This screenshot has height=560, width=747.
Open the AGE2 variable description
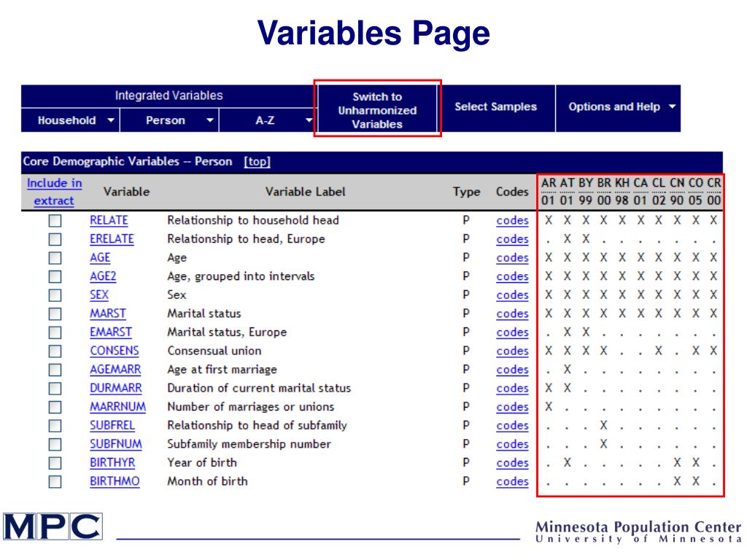103,276
